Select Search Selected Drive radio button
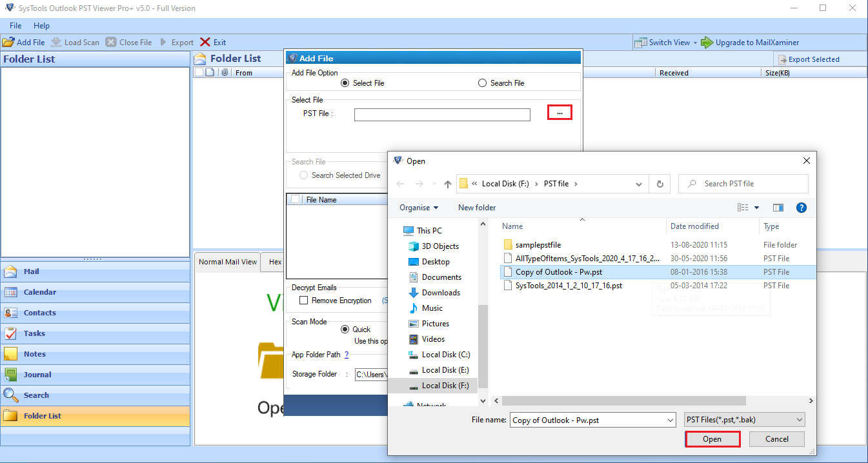This screenshot has height=463, width=868. (x=303, y=175)
